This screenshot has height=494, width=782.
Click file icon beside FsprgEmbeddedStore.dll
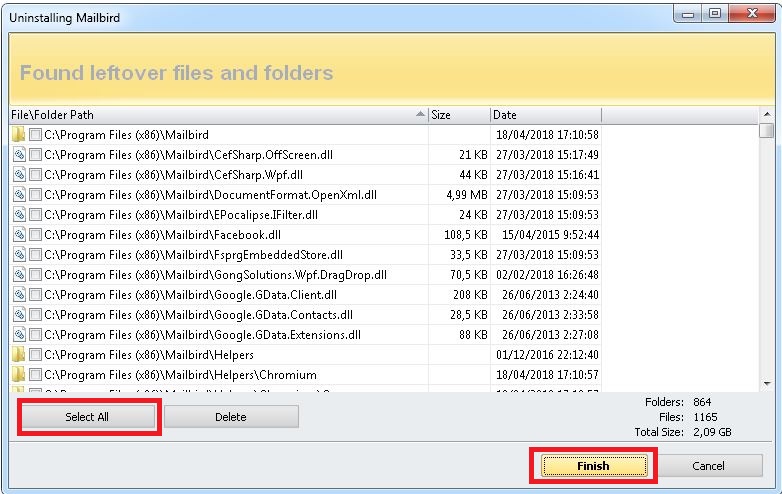(19, 254)
